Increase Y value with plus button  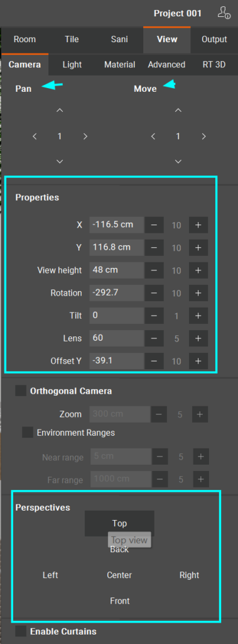click(x=198, y=248)
